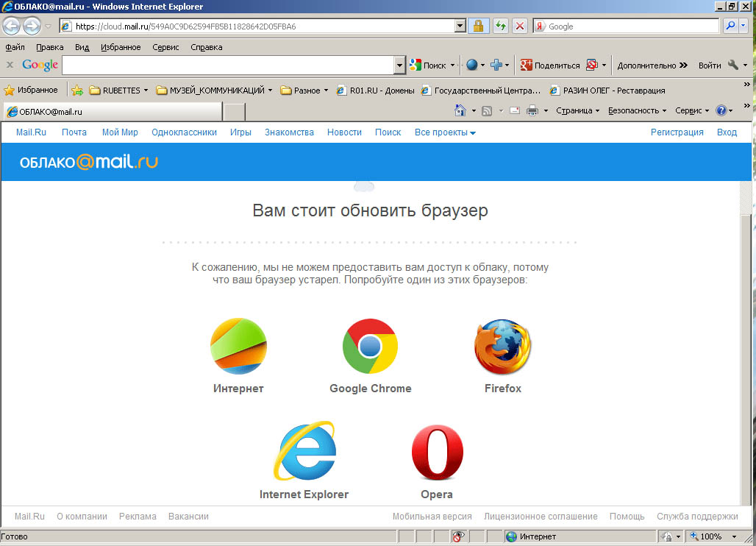Click the Google+ Поделиться share button
756x546 pixels.
click(x=550, y=65)
